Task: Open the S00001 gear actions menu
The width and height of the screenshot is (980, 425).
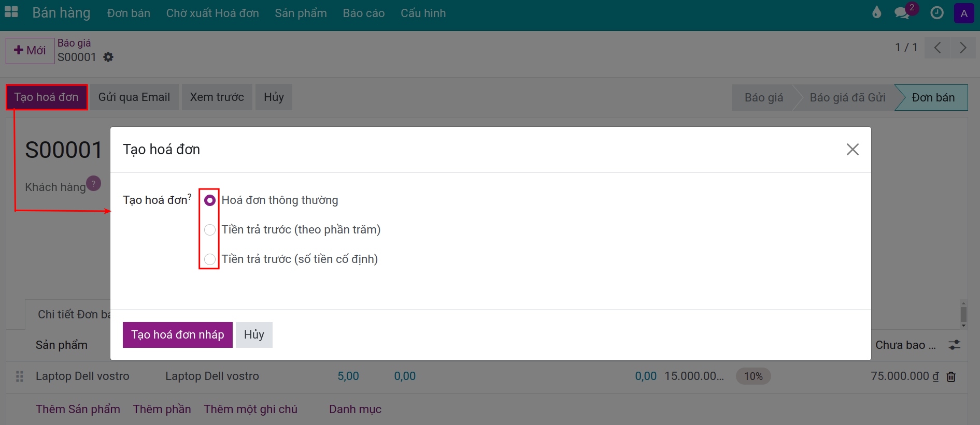Action: coord(108,57)
